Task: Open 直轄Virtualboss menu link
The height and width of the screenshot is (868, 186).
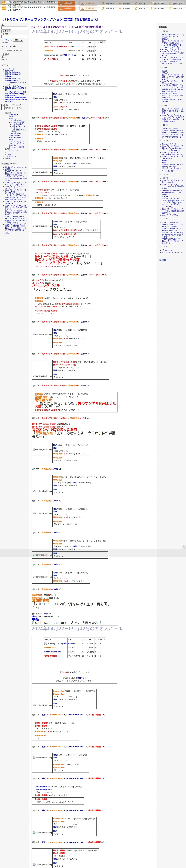Action: [x=12, y=96]
